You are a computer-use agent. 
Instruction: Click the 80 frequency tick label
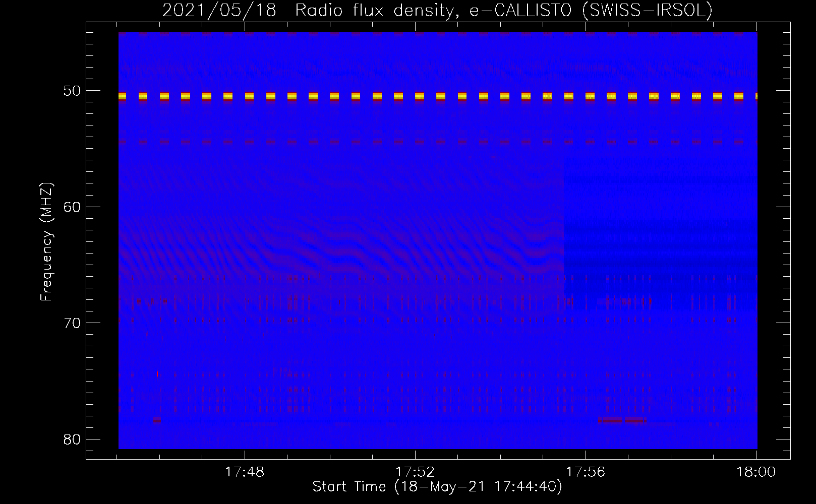[72, 439]
